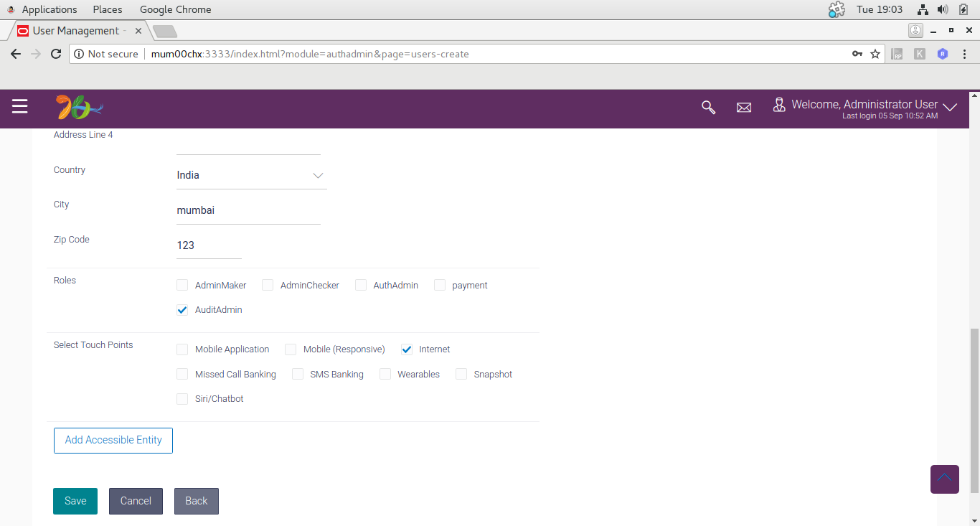
Task: Click the Address Line 4 field
Action: click(248, 142)
